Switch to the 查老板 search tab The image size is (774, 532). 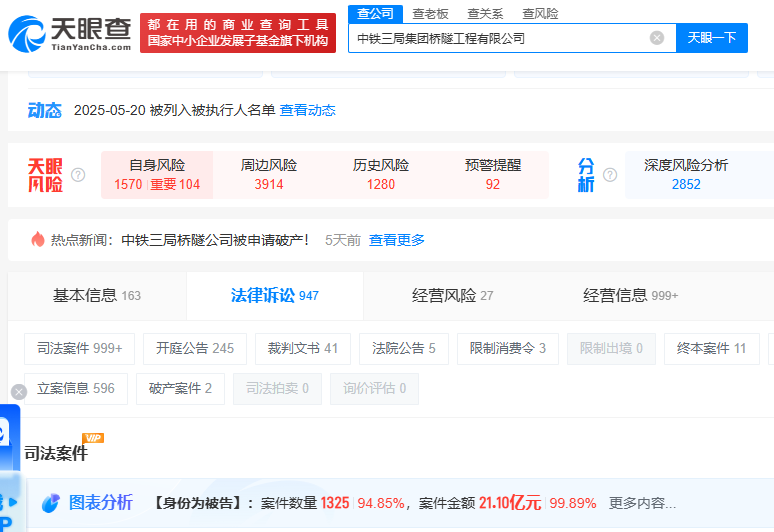click(x=430, y=13)
